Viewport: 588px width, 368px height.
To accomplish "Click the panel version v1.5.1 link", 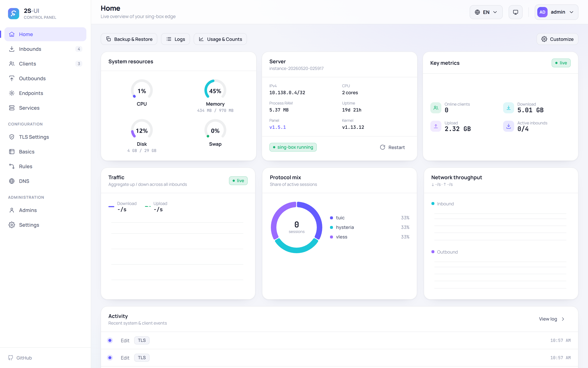I will coord(277,127).
